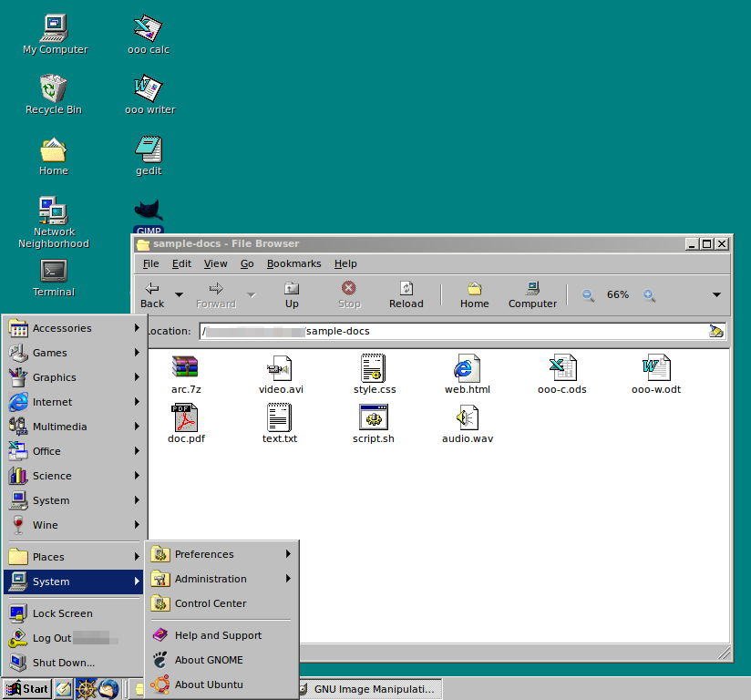Click the Computer toolbar button
This screenshot has width=751, height=700.
click(532, 294)
